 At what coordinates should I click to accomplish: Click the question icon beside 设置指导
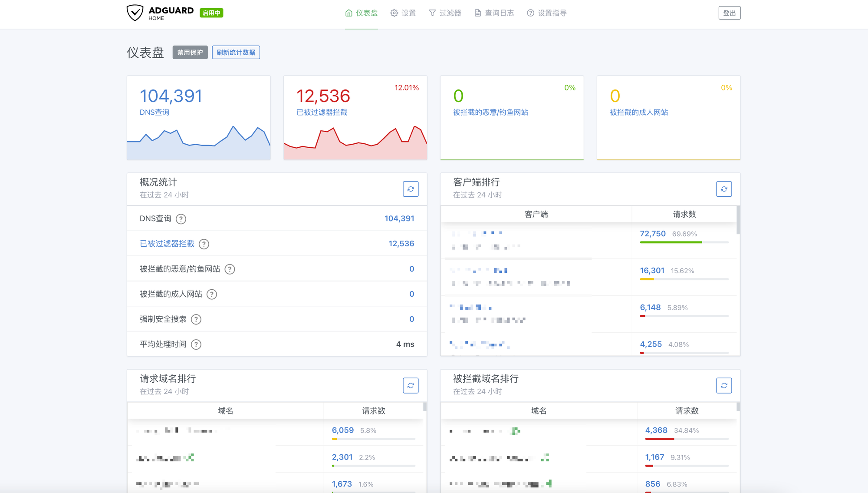tap(530, 13)
